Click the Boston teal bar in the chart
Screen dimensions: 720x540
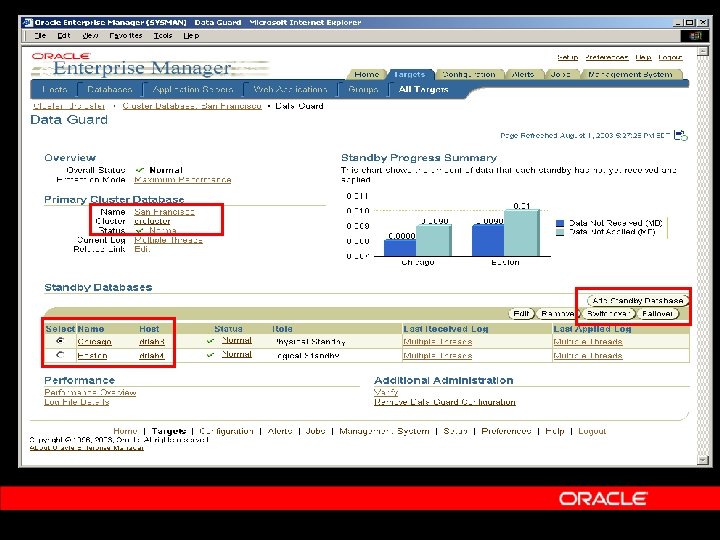tap(522, 233)
